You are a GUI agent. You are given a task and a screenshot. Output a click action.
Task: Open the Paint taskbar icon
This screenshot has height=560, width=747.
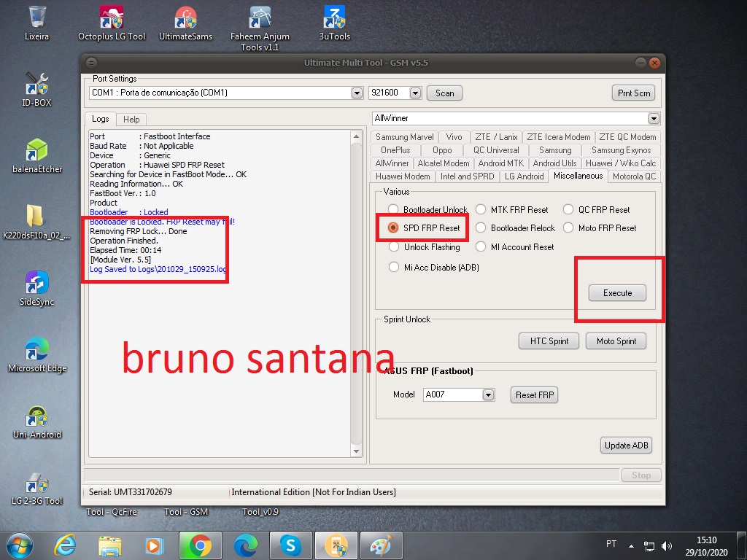click(x=381, y=545)
